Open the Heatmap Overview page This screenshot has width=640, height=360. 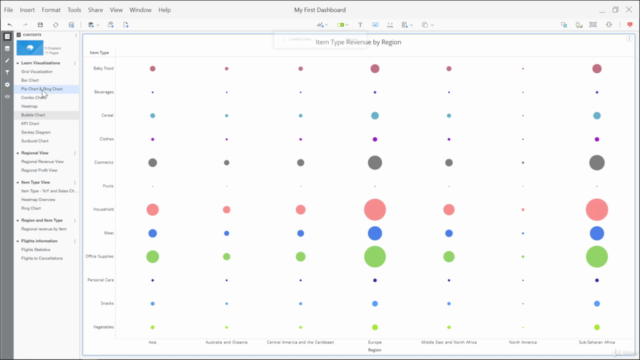(38, 200)
